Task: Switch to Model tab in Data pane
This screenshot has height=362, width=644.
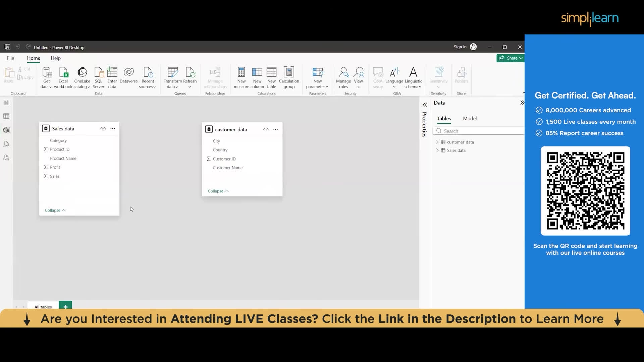Action: point(470,119)
